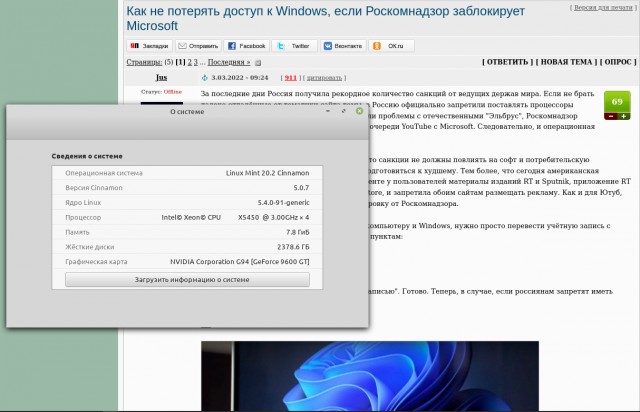The image size is (640, 412).
Task: Click the Яндекс Закладки share button
Action: click(149, 46)
